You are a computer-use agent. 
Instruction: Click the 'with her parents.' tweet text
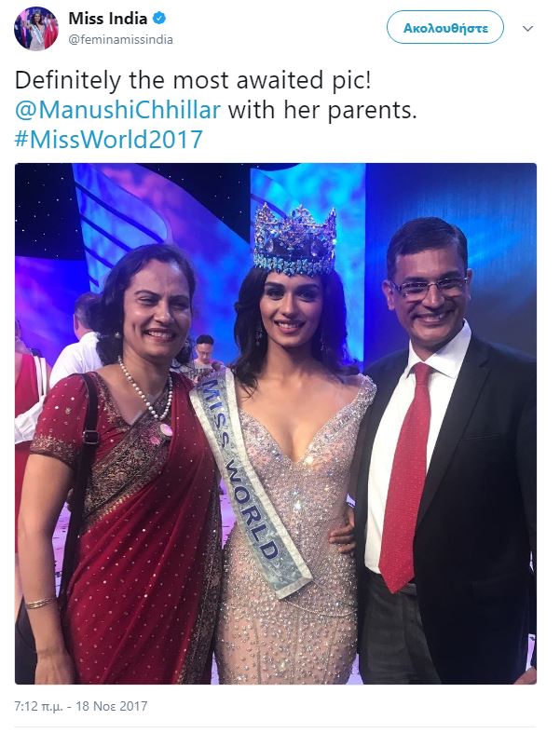pos(321,110)
